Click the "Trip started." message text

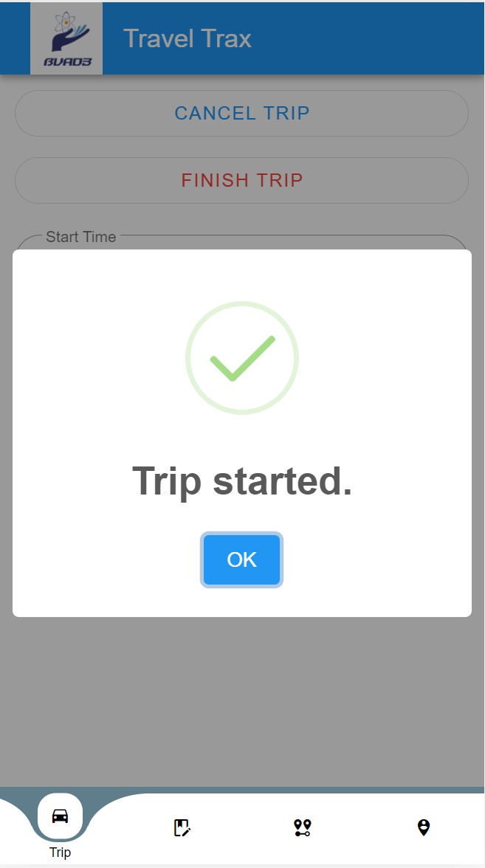click(241, 481)
